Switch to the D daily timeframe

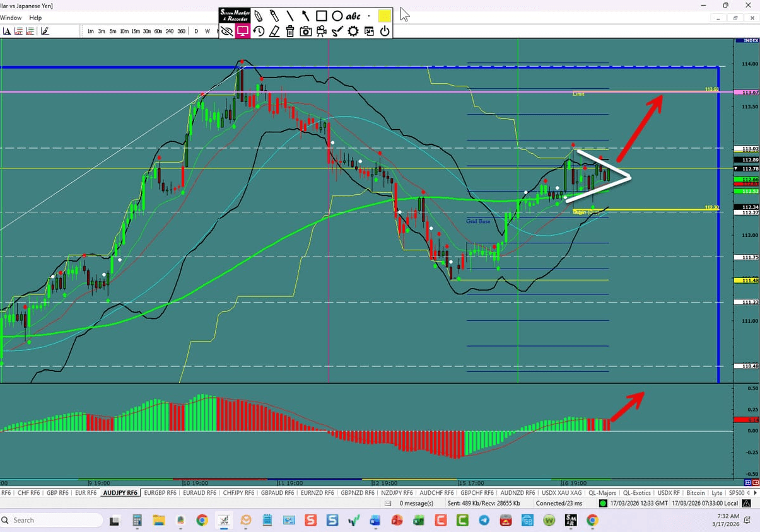[196, 30]
